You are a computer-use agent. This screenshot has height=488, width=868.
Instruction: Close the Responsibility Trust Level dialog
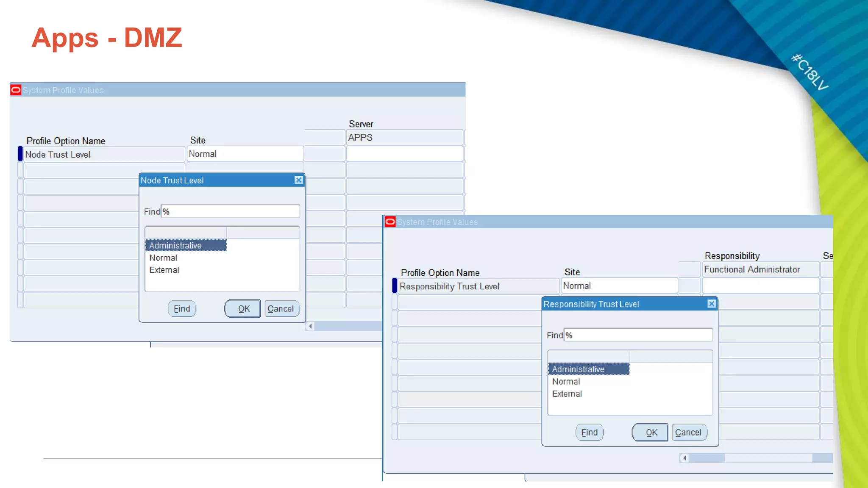[711, 304]
